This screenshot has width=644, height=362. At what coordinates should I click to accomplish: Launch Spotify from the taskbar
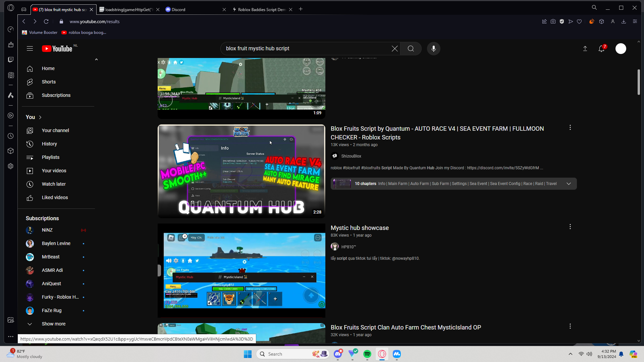(x=367, y=354)
